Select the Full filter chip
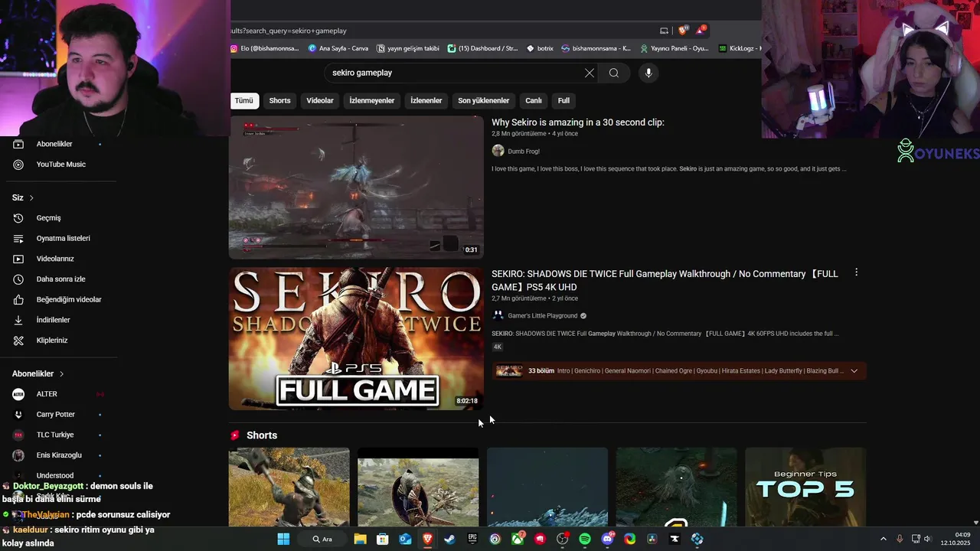 pyautogui.click(x=563, y=100)
